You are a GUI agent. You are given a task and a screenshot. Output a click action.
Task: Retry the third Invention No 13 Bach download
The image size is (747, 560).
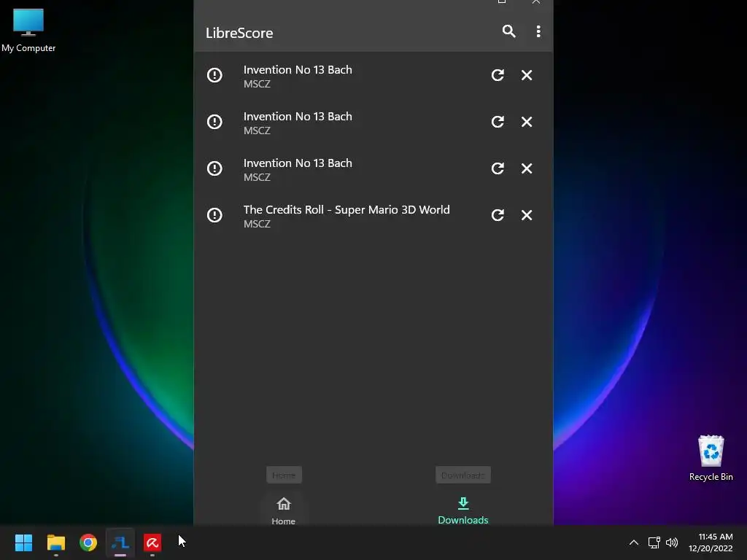click(x=498, y=168)
